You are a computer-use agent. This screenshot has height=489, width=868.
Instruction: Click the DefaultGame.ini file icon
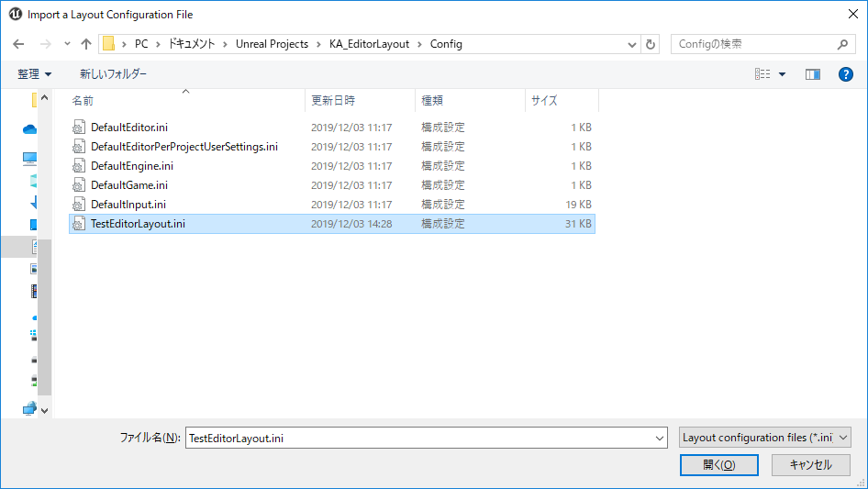click(79, 185)
